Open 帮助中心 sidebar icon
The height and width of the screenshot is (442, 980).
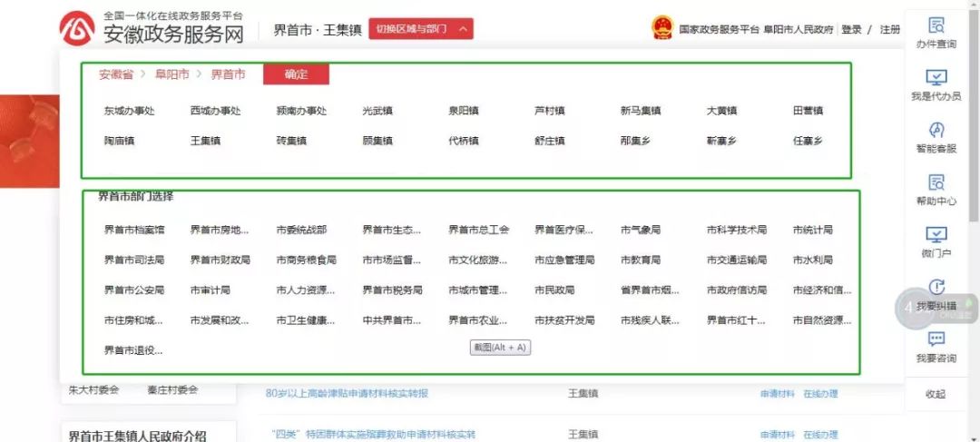pos(936,182)
